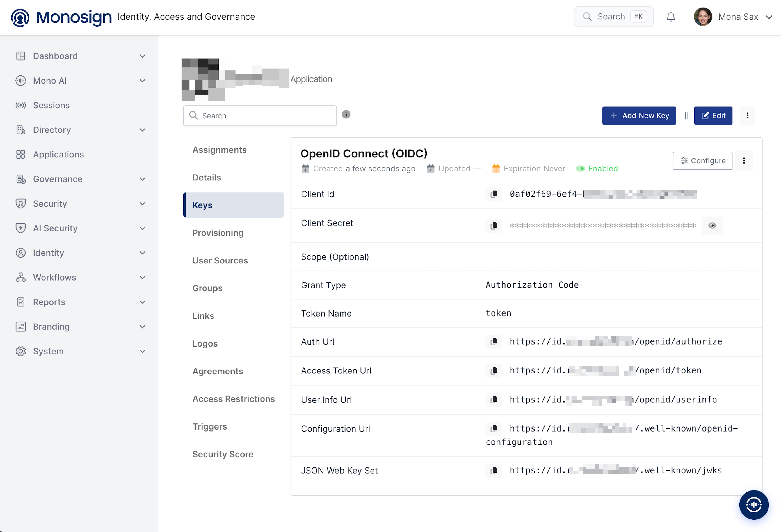Viewport: 781px width, 532px height.
Task: Reveal the Client Secret with eye icon
Action: (712, 225)
